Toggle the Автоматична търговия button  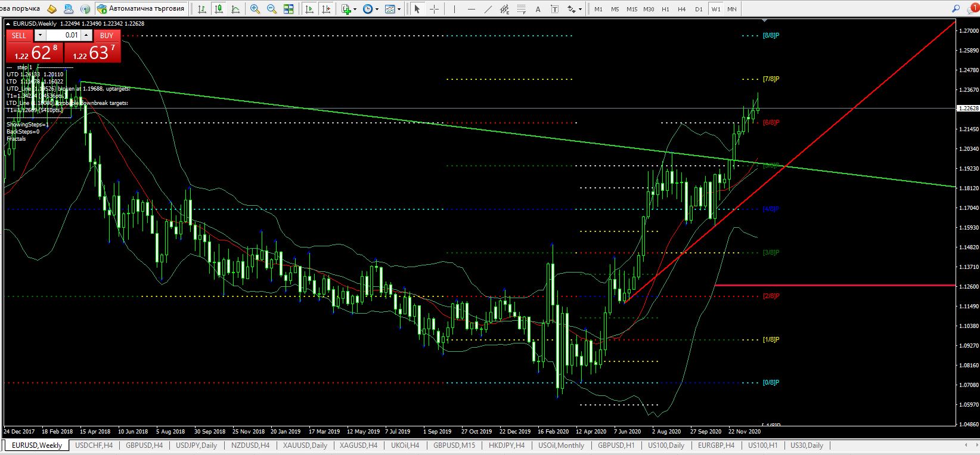(141, 9)
